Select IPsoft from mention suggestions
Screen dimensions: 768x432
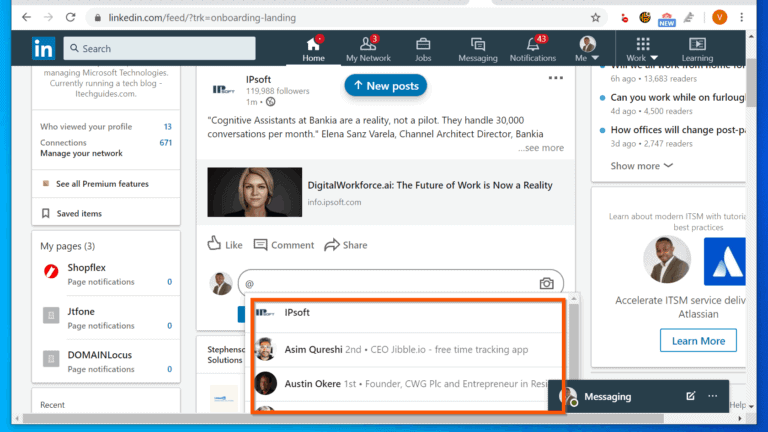[408, 312]
